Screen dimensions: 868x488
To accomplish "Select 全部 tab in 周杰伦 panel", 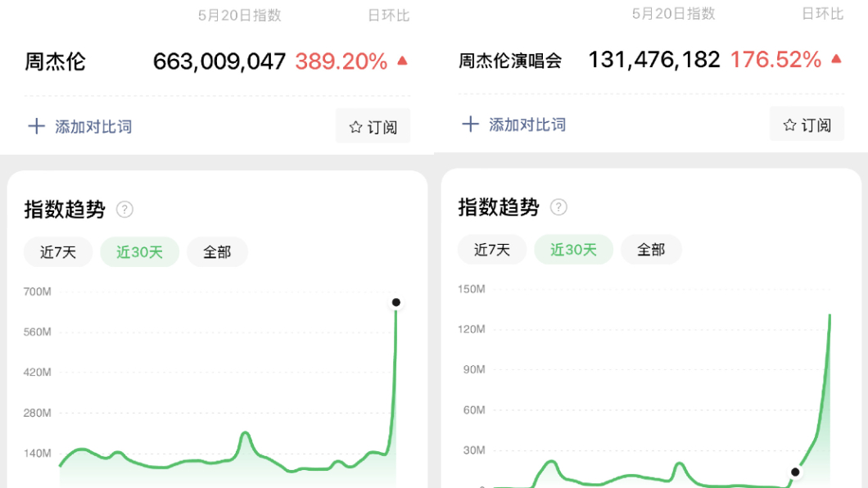I will click(x=217, y=252).
